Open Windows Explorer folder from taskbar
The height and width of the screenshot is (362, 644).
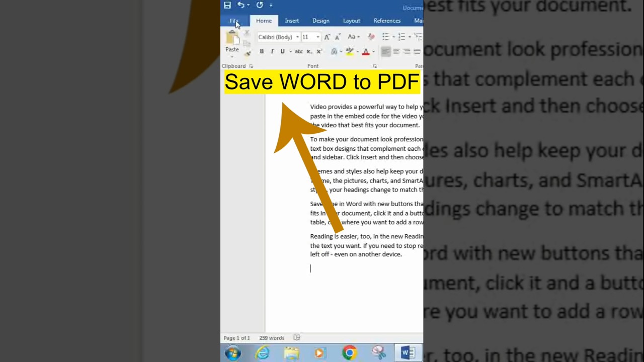click(291, 353)
